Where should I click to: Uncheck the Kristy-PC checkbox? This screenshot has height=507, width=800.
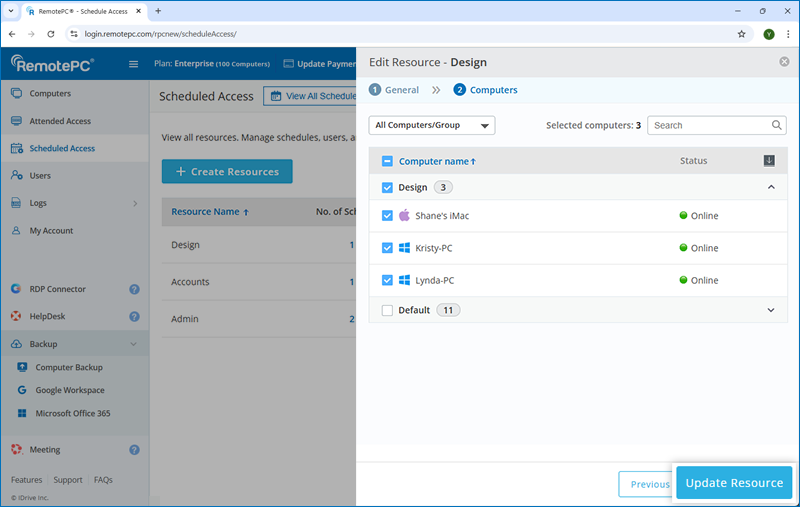[388, 248]
